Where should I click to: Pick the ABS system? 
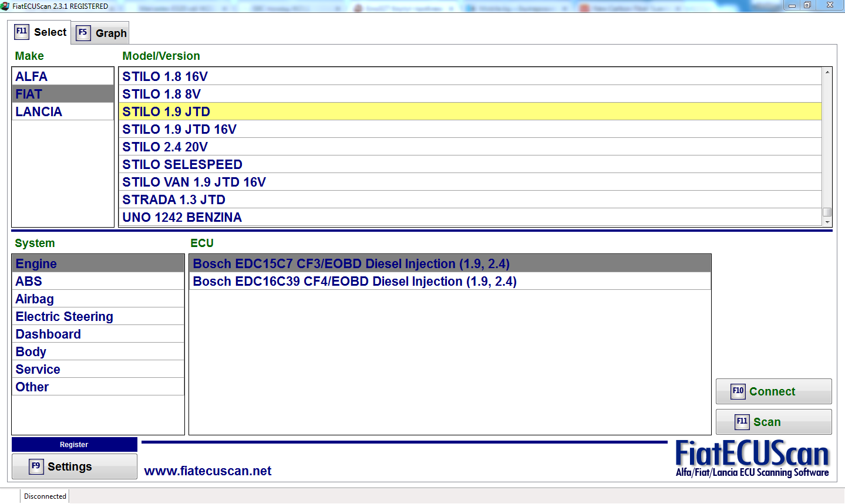pyautogui.click(x=29, y=282)
